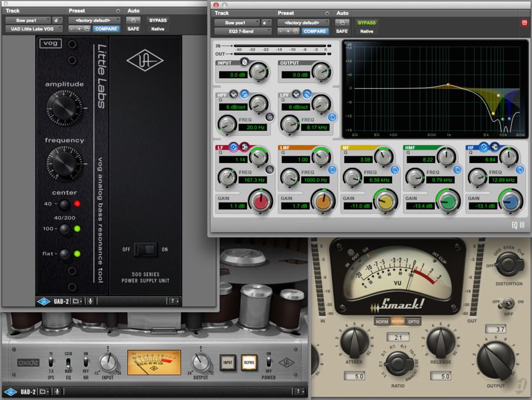
Task: Open the Bow pos1 track selector in EQ3
Action: point(236,22)
